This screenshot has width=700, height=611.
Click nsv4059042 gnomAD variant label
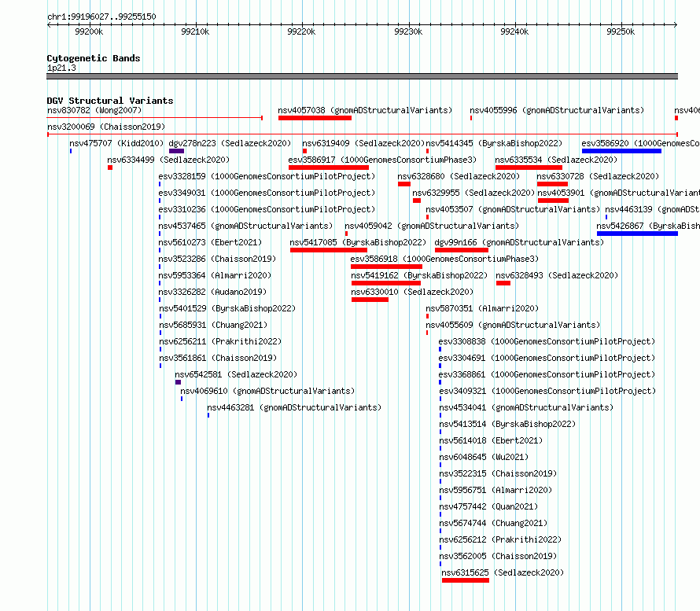coord(432,226)
